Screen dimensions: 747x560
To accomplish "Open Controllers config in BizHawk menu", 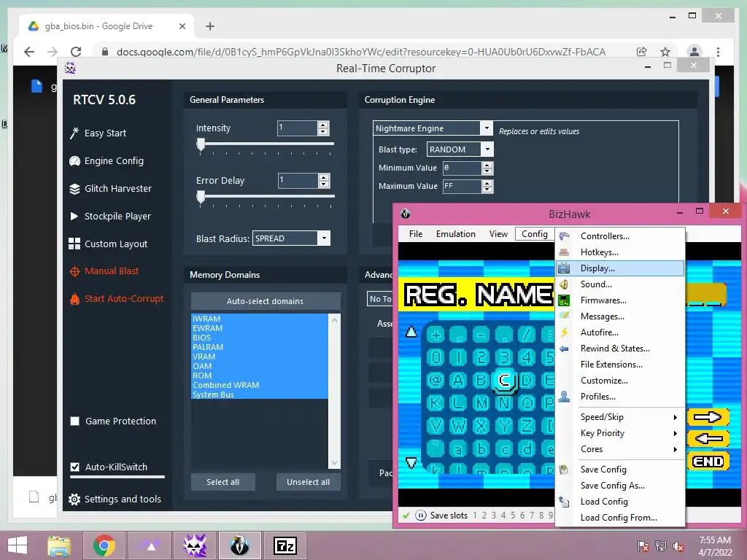I will 620,236.
